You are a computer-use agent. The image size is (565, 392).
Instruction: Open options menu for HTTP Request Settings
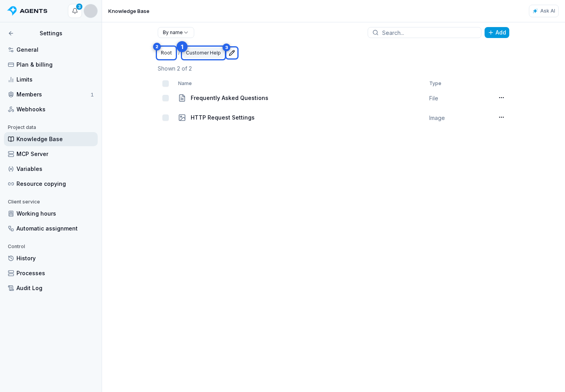click(501, 117)
